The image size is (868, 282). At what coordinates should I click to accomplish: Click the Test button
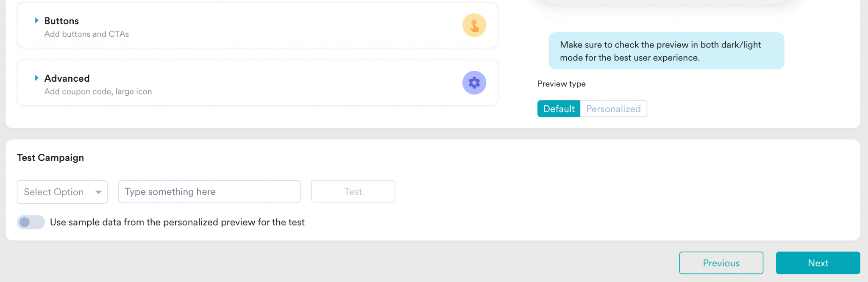[x=353, y=191]
